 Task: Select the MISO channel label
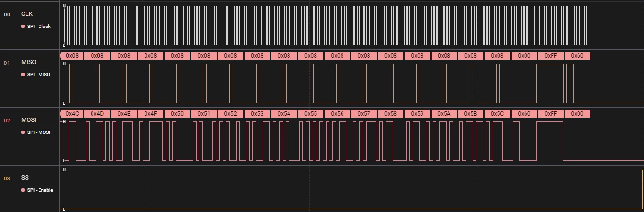point(28,62)
